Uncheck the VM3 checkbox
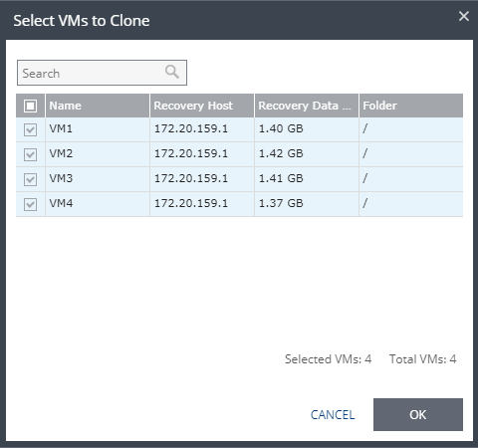 point(30,179)
